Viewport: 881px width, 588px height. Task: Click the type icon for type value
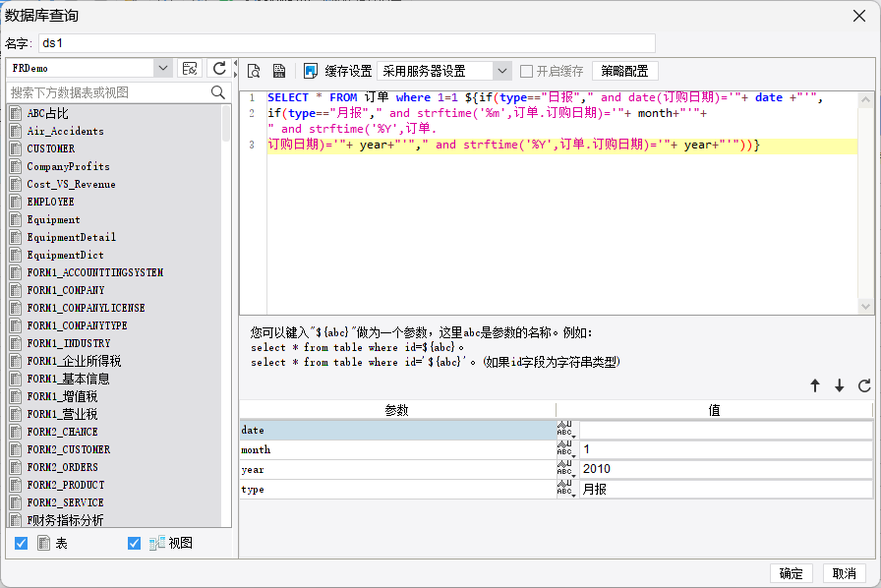click(x=566, y=489)
